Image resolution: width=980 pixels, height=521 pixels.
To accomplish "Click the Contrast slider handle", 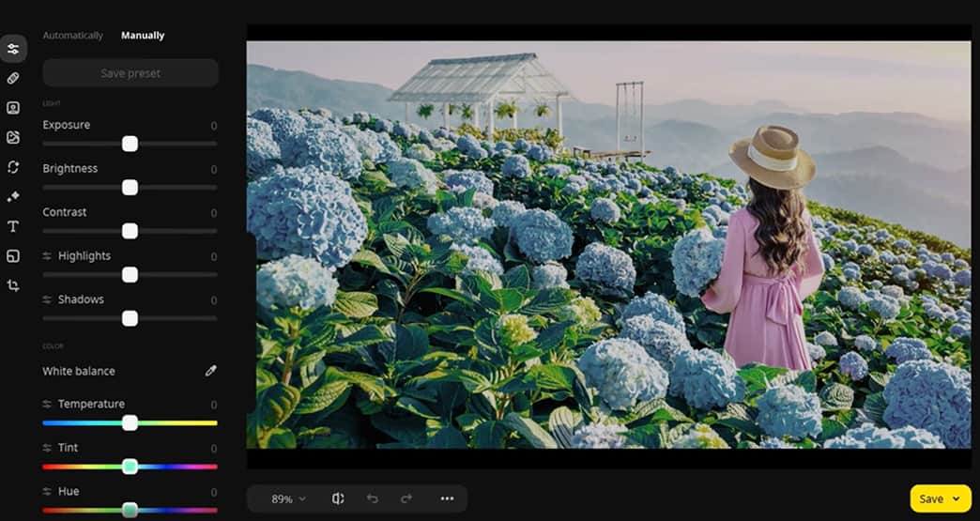I will (x=130, y=231).
